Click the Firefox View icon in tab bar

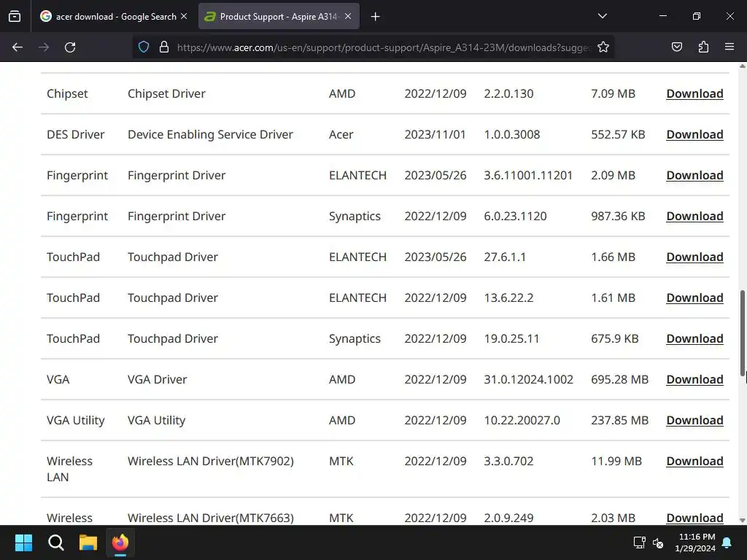click(15, 16)
